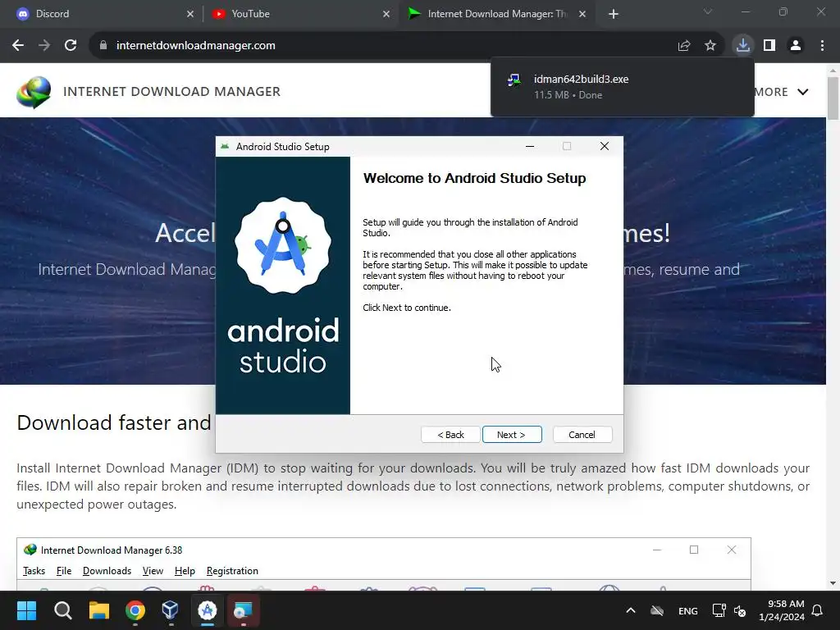Close the YouTube tab

(x=386, y=14)
